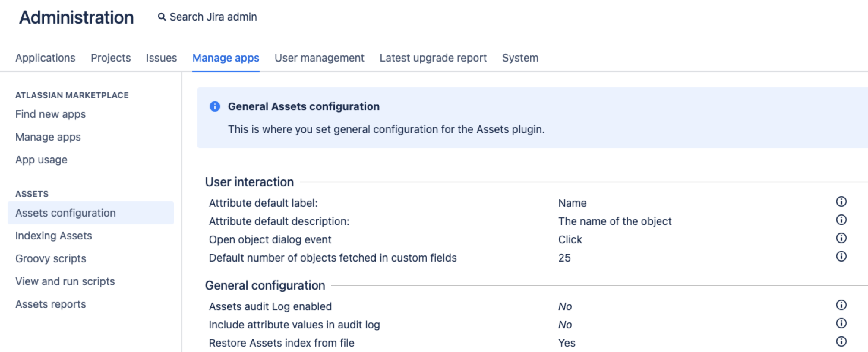Viewport: 868px width, 352px height.
Task: Click info icon for Include attribute values
Action: (841, 323)
